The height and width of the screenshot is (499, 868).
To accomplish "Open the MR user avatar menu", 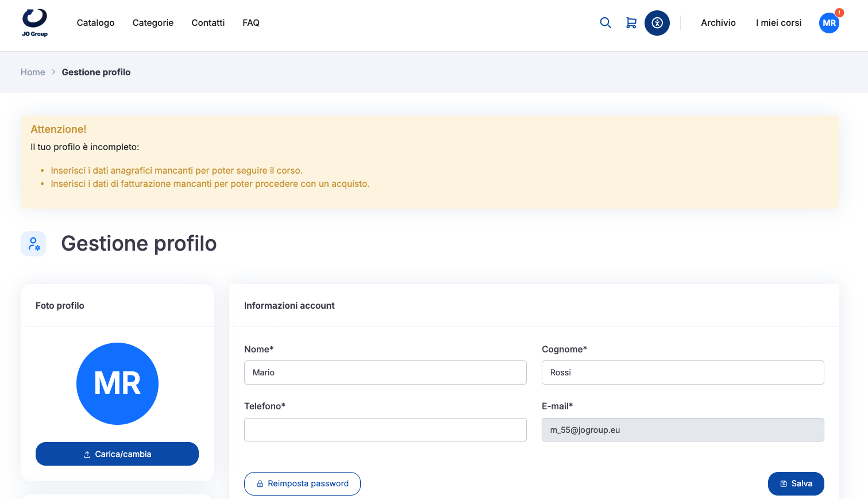I will [829, 23].
